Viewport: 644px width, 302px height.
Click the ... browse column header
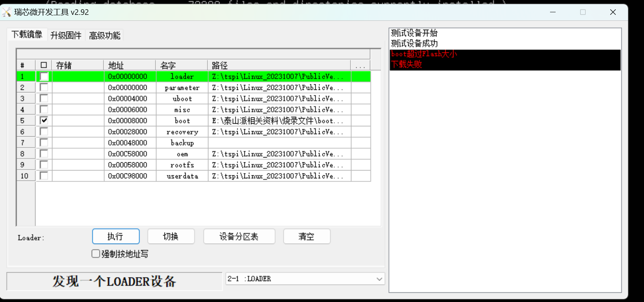(360, 66)
